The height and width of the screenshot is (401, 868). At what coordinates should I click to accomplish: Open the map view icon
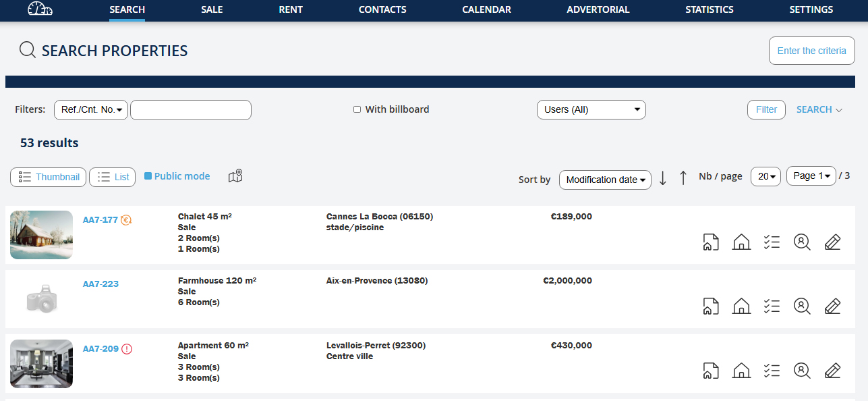click(x=235, y=176)
